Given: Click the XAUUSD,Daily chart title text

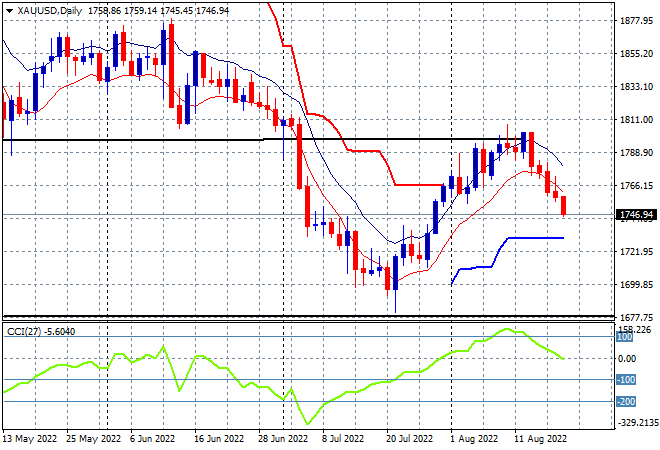Looking at the screenshot, I should [x=49, y=11].
